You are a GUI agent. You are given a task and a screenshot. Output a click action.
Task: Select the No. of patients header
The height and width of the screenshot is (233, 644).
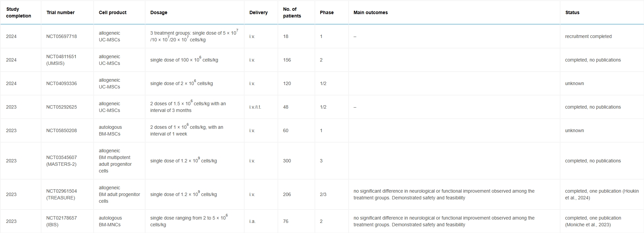tap(292, 12)
